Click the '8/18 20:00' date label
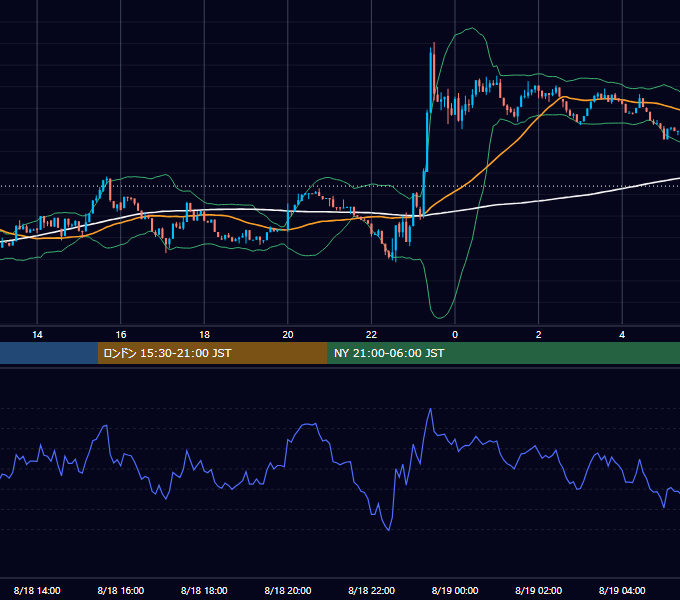 [288, 590]
